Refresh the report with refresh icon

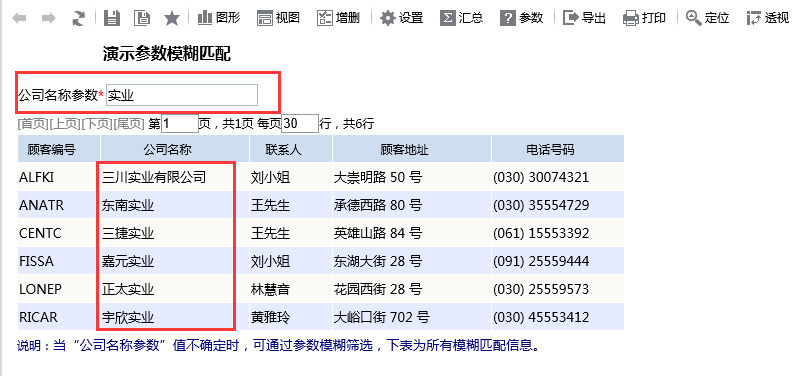[78, 19]
